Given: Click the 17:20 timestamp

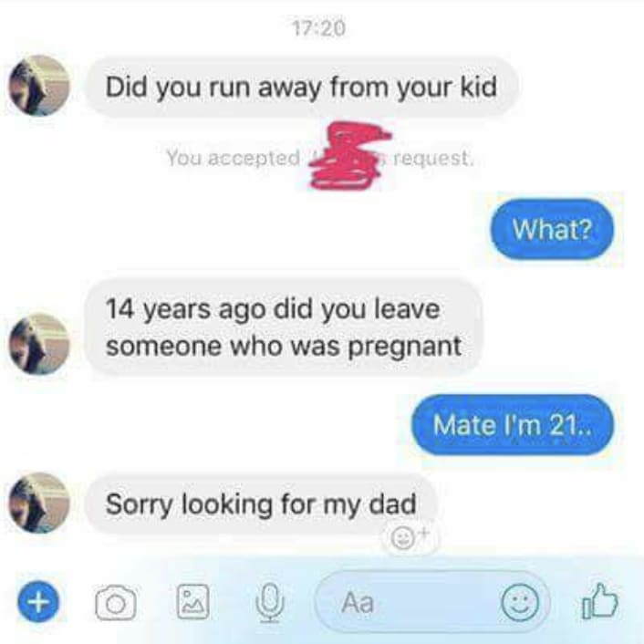Looking at the screenshot, I should coord(319,28).
